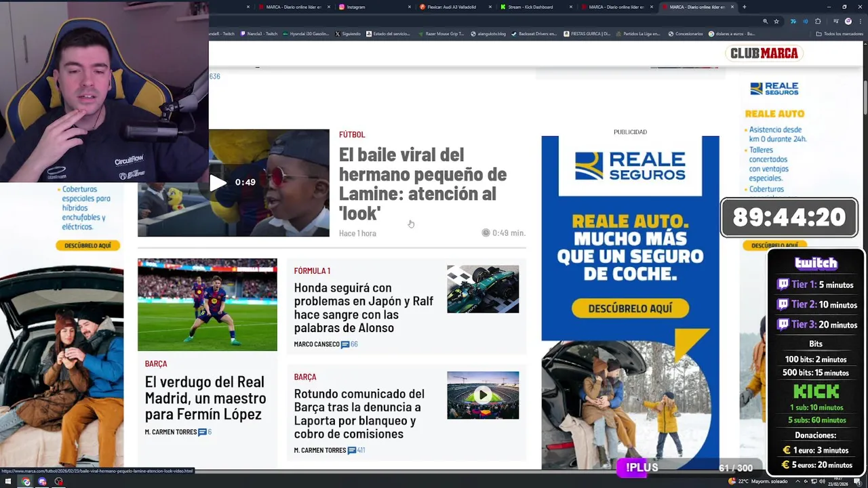Screen dimensions: 868x488
Task: Click BARÇA label above Rotundo comunicado
Action: [305, 377]
